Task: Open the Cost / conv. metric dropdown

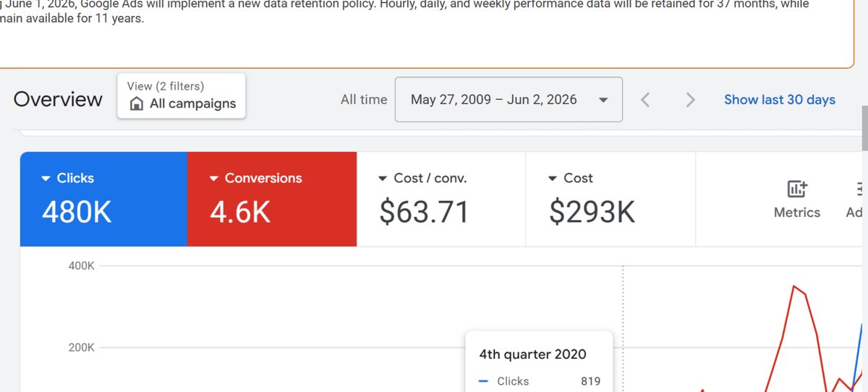Action: coord(422,178)
